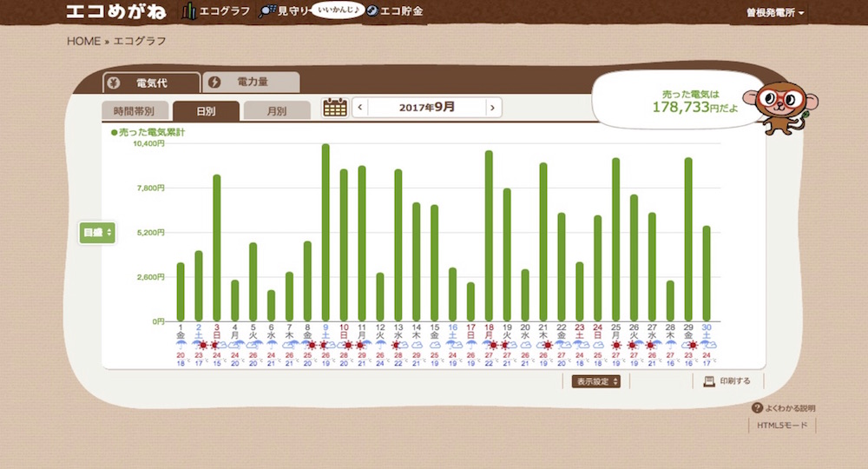Image resolution: width=868 pixels, height=469 pixels.
Task: Click the lightning icon on 電力量 tab
Action: tap(214, 82)
